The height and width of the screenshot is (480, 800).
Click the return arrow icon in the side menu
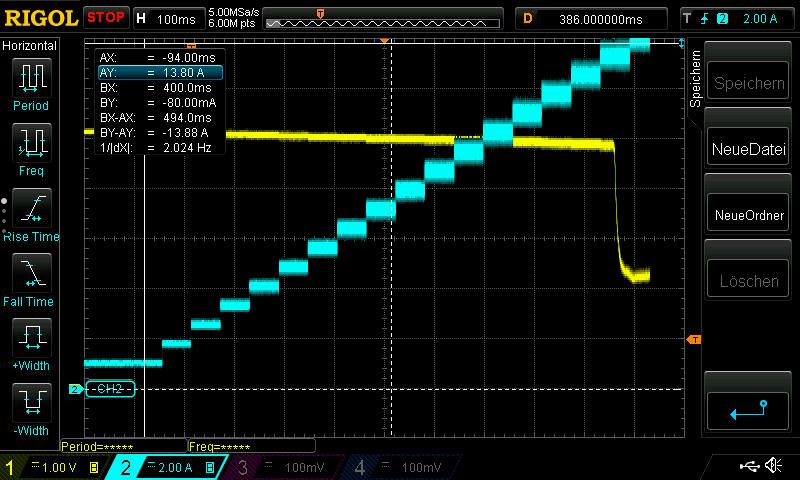[748, 411]
